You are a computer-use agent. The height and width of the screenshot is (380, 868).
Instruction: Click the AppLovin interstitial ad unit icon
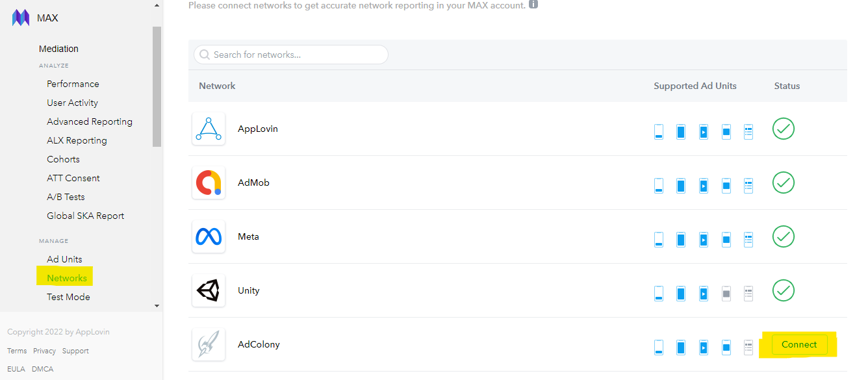pyautogui.click(x=681, y=132)
